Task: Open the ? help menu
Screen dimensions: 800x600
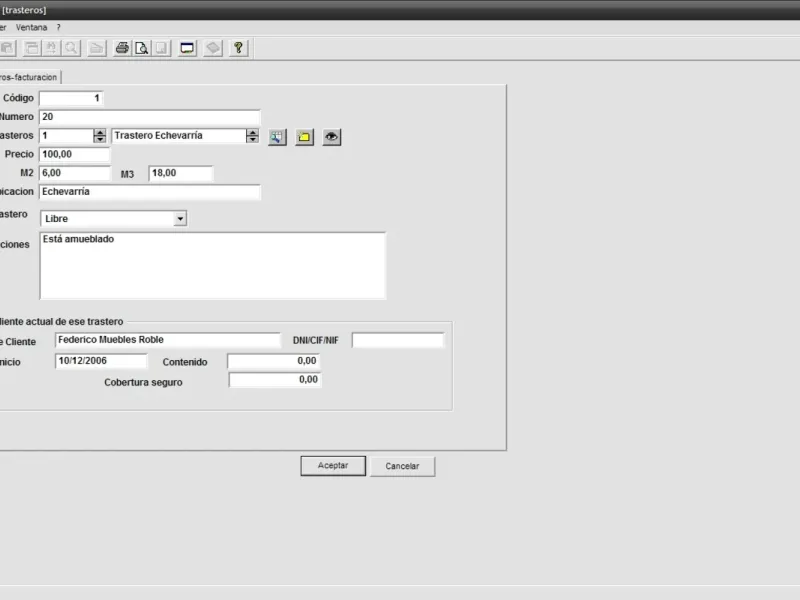Action: [x=59, y=28]
